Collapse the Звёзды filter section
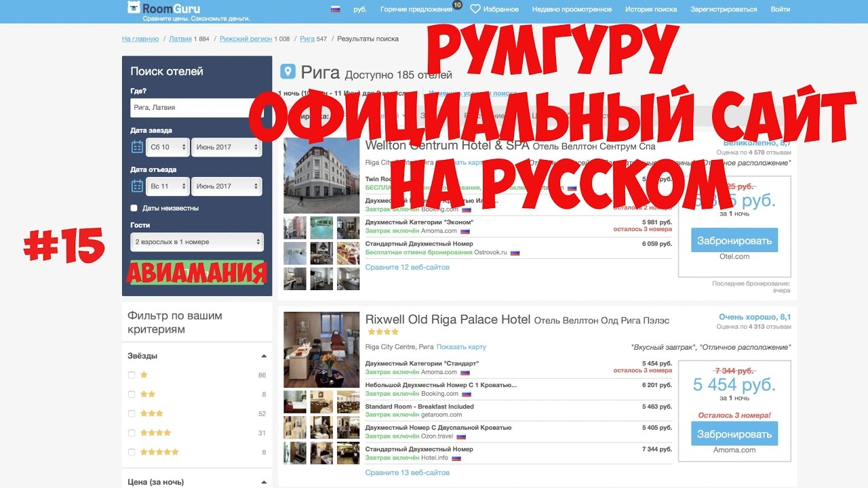 coord(264,356)
